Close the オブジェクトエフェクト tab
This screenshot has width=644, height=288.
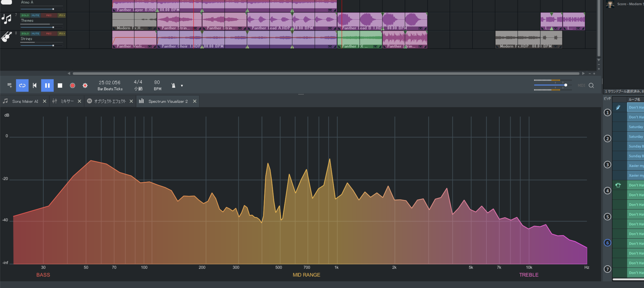click(131, 101)
